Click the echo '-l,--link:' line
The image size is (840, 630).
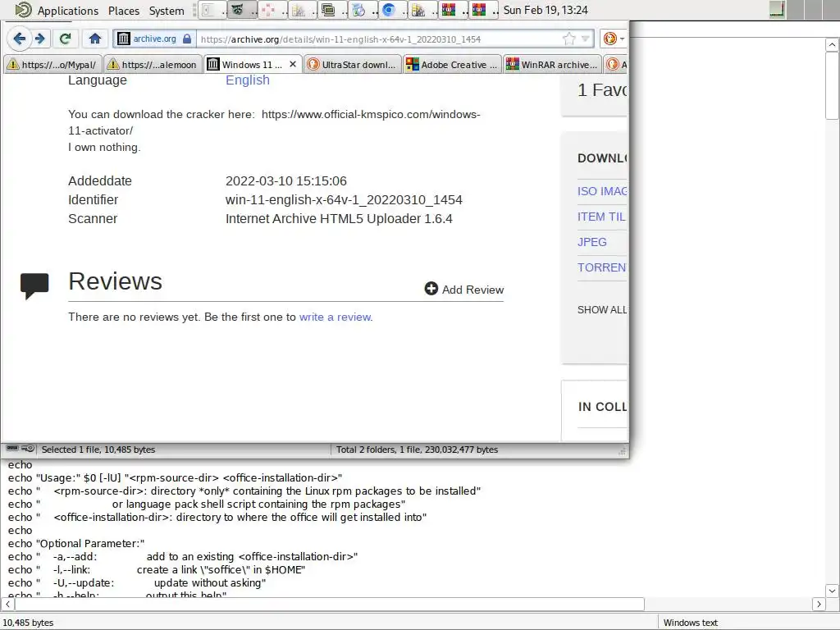point(157,569)
